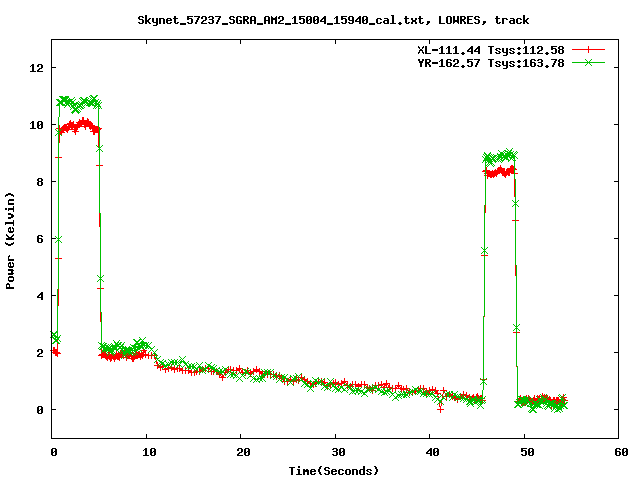
Task: Click y-axis tick label 0
Action: coord(40,410)
